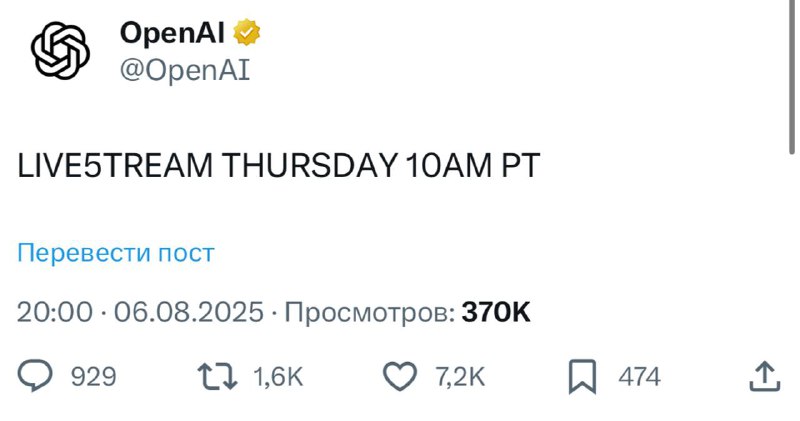Screen dimensions: 800x421
Task: Repost using the retweet arrows icon
Action: 218,377
